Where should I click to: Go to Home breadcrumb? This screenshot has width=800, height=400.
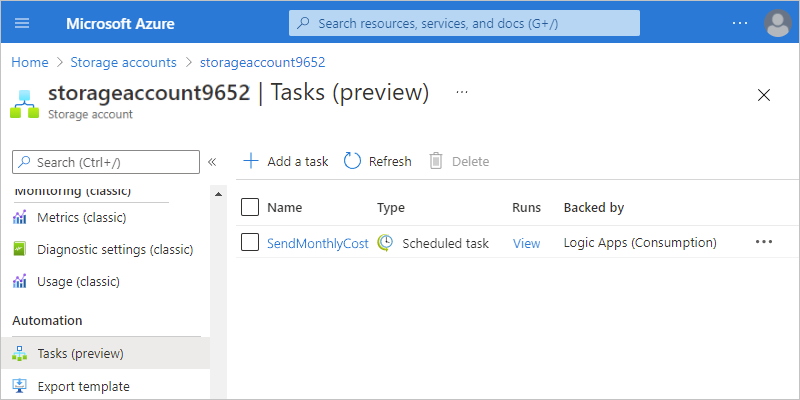tap(30, 63)
